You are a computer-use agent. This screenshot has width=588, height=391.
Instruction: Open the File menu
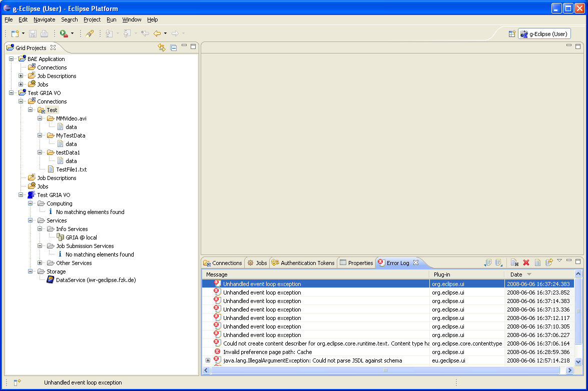click(9, 19)
